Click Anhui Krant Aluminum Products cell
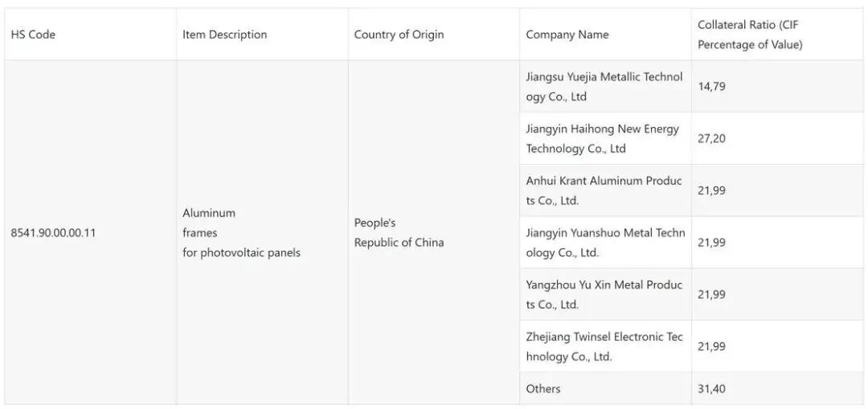 pyautogui.click(x=604, y=190)
